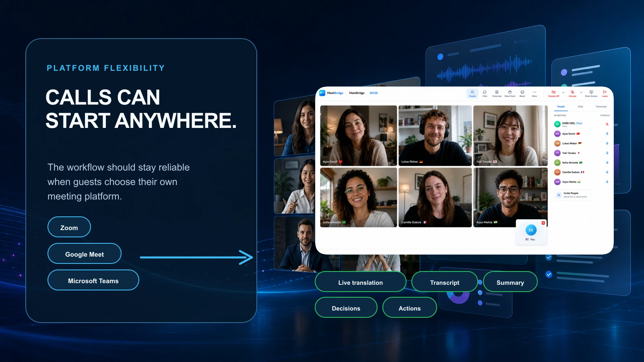Open the More options menu

pyautogui.click(x=535, y=93)
